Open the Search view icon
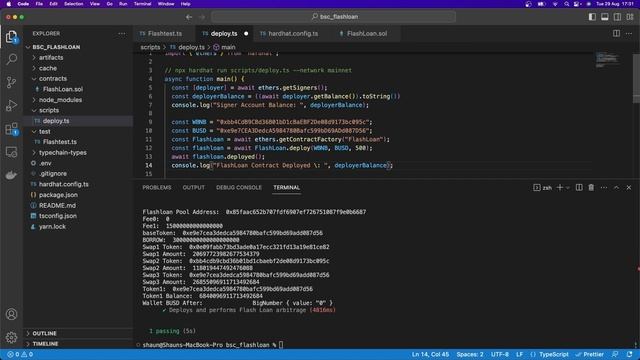 tap(11, 59)
